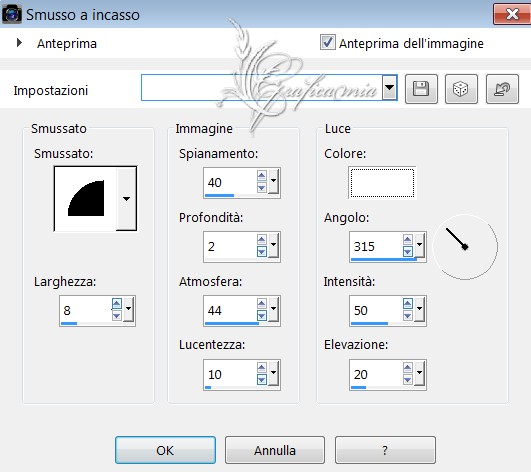Increase Larghezza with the up arrow
Screen dimensions: 531x472
click(x=116, y=303)
